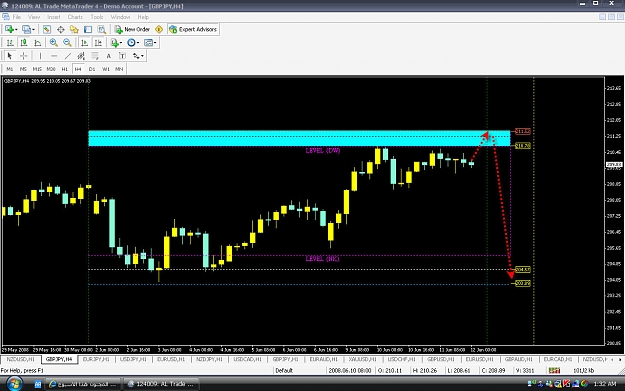The height and width of the screenshot is (391, 625).
Task: Click the '1:32 AM' system clock
Action: pos(605,384)
